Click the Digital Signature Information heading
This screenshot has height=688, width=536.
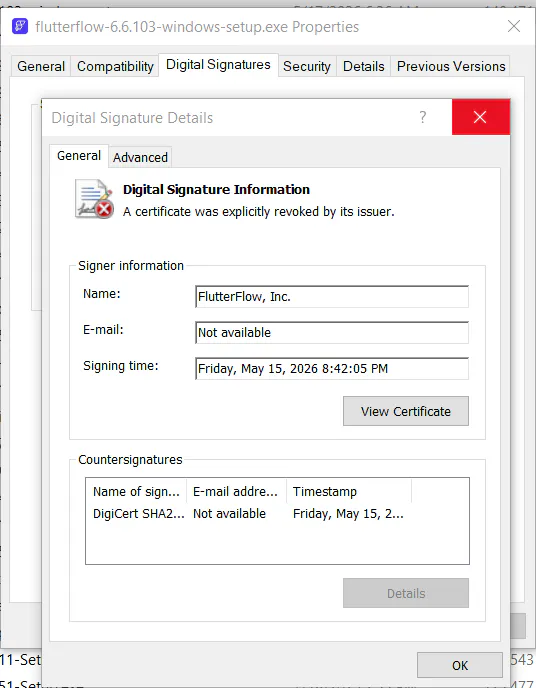[216, 190]
